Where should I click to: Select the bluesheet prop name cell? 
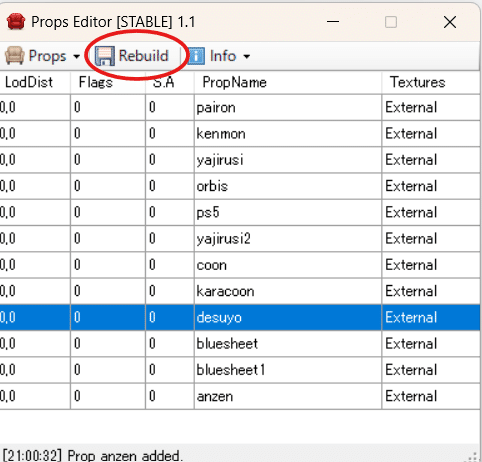(x=288, y=344)
